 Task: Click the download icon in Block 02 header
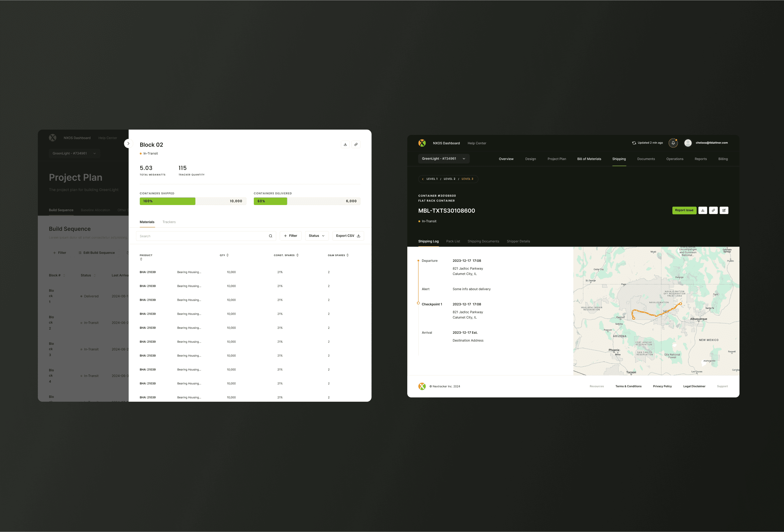click(345, 145)
